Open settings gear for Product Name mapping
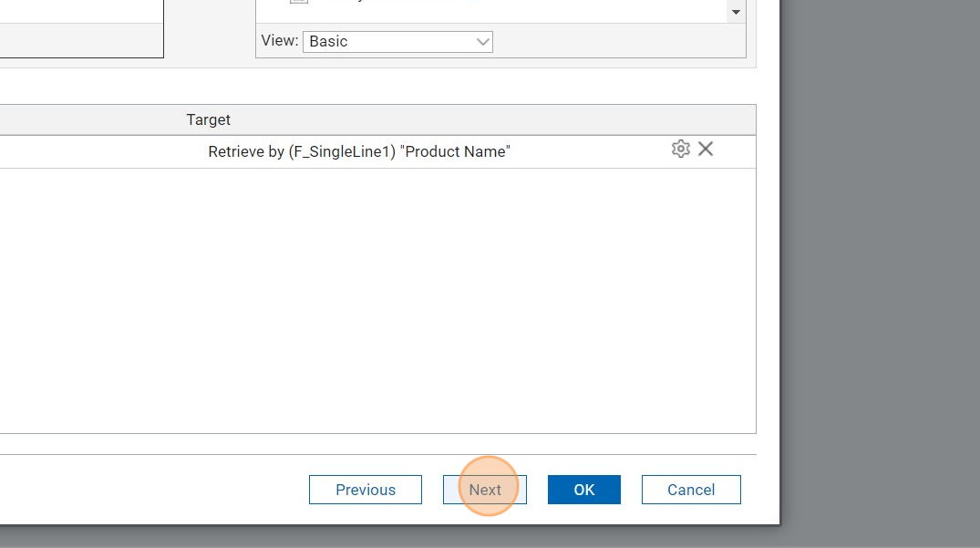The image size is (980, 548). click(x=680, y=149)
